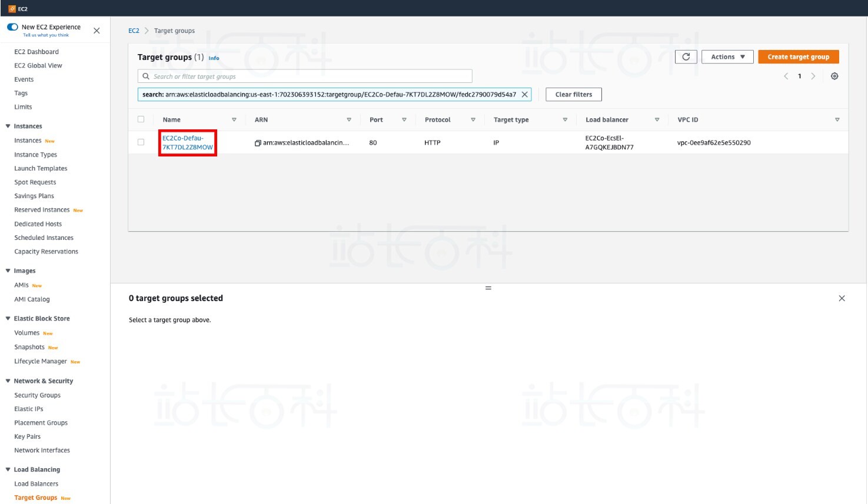868x504 pixels.
Task: Open EC2 Global View
Action: (38, 66)
